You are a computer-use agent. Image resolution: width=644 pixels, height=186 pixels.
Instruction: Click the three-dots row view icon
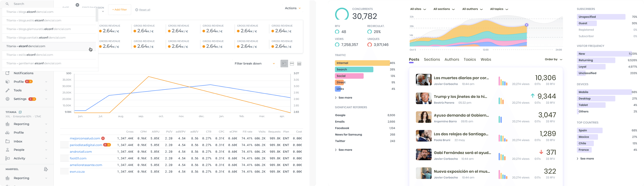[x=292, y=64]
